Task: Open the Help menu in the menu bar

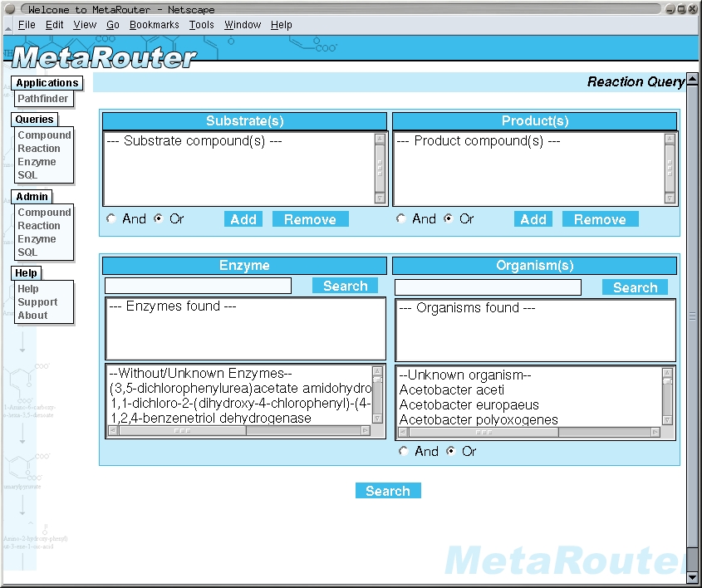Action: click(281, 25)
